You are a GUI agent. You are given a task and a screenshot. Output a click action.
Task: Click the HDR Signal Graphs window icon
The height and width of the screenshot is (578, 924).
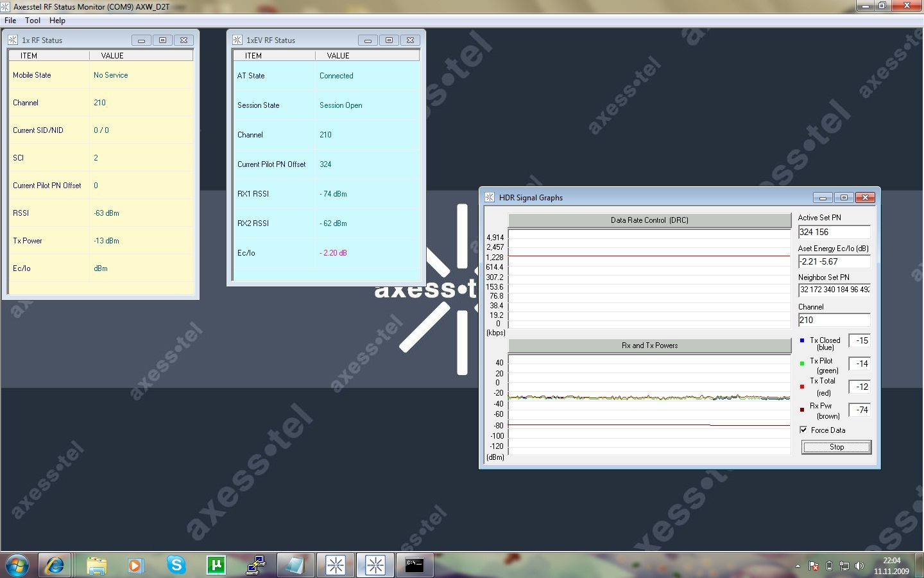click(490, 197)
